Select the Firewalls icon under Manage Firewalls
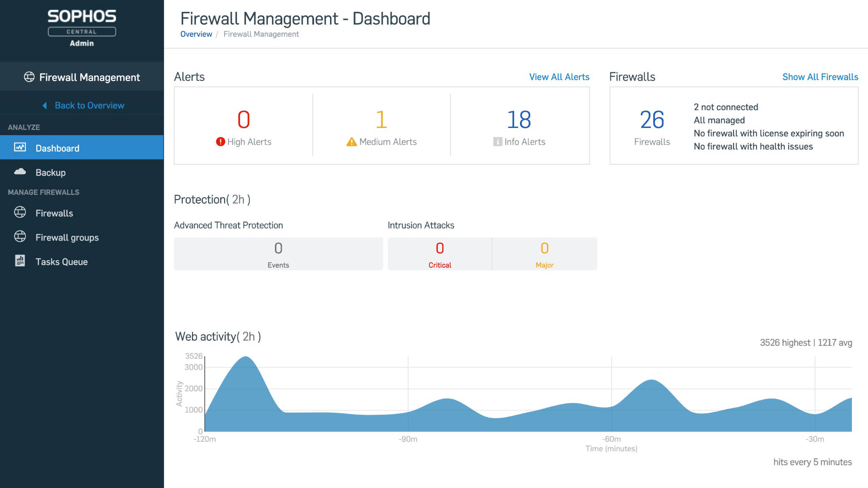Screen dimensions: 868x488 click(20, 212)
